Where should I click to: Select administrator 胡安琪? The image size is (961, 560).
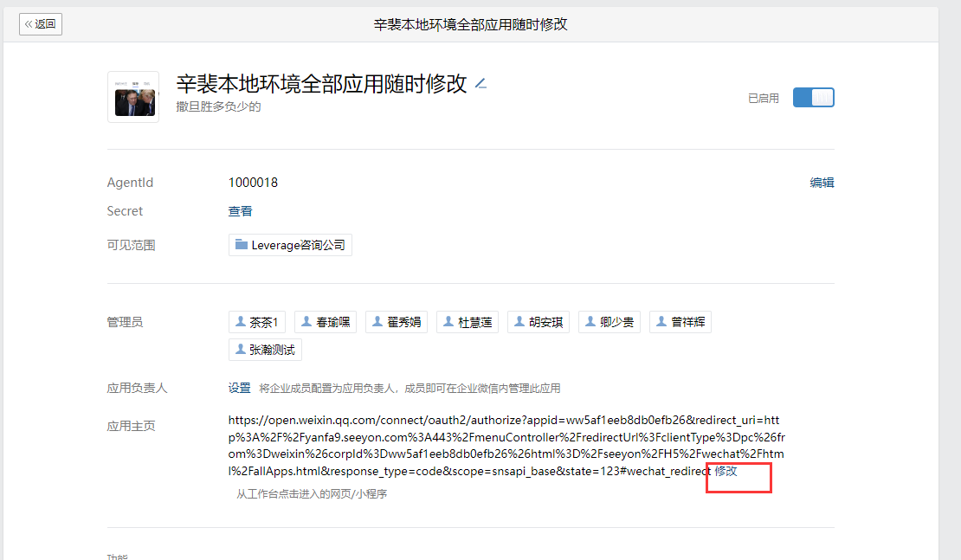(x=539, y=322)
